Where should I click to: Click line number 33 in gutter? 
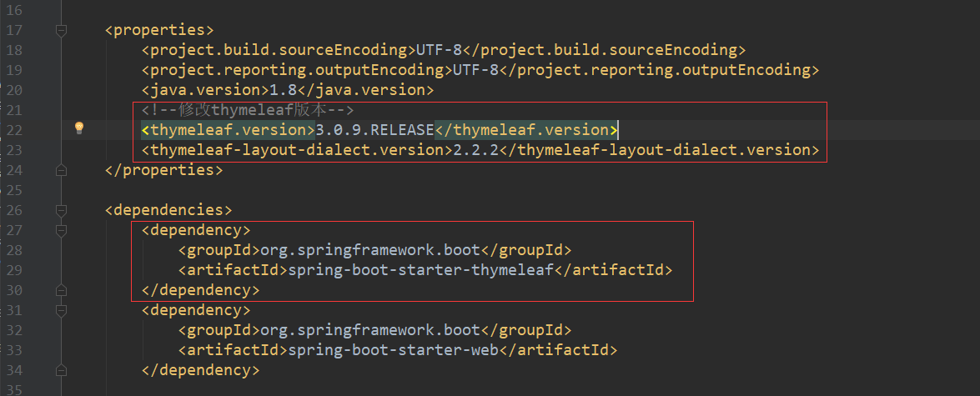pos(15,350)
